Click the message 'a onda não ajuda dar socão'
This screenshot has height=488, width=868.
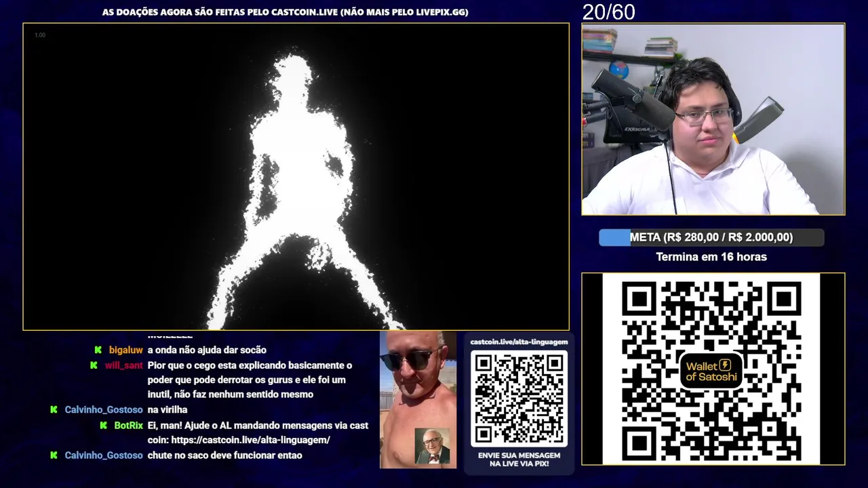(x=207, y=350)
